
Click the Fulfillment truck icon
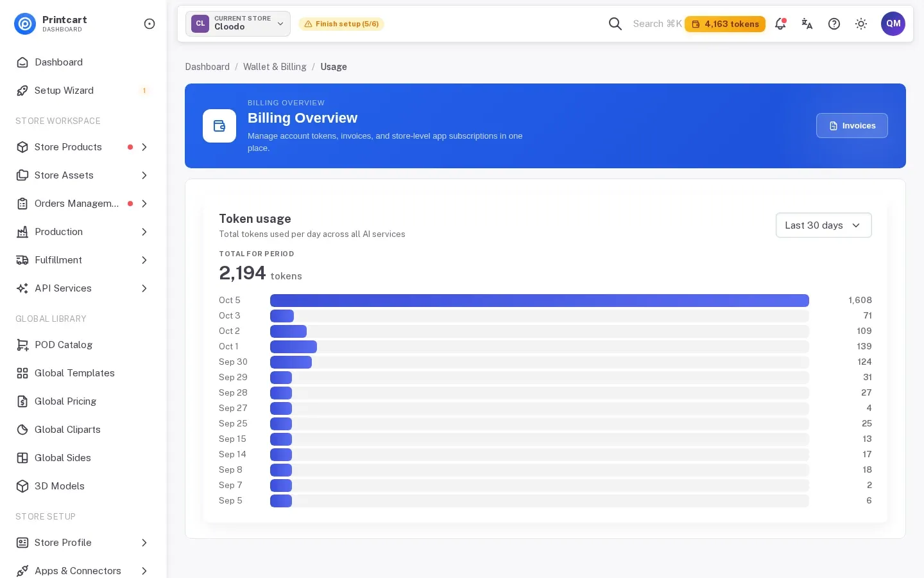22,260
